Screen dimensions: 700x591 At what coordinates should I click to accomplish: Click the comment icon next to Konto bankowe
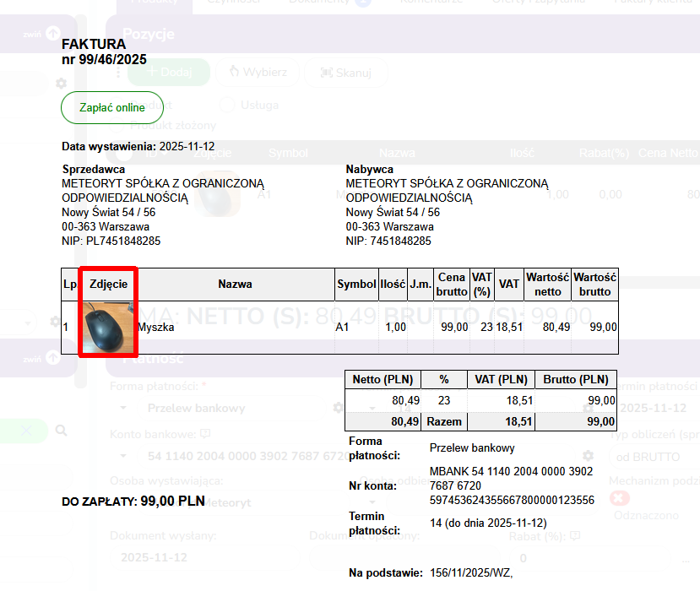[x=204, y=434]
